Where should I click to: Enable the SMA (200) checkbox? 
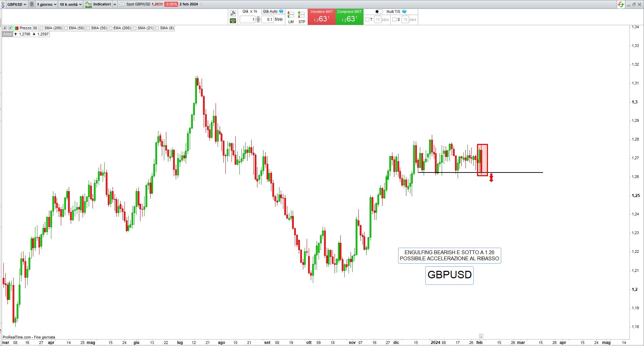pyautogui.click(x=41, y=28)
